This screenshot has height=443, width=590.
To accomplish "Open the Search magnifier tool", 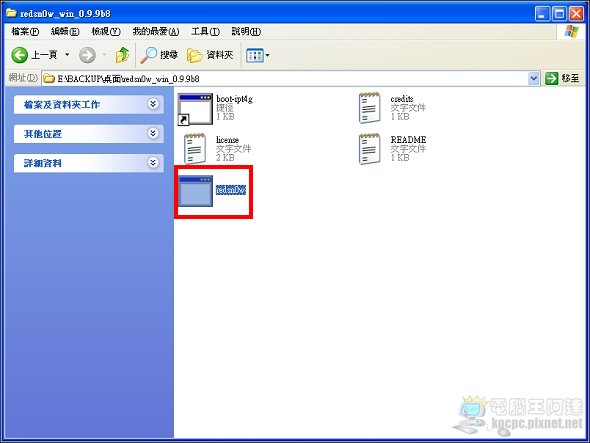I will (x=159, y=55).
